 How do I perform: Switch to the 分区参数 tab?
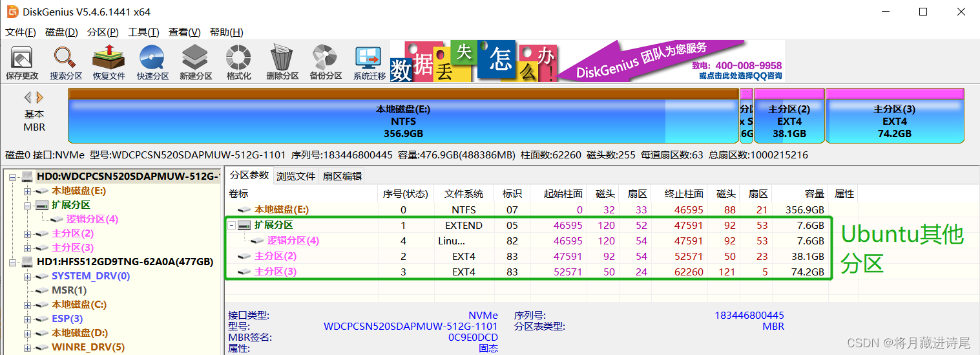pyautogui.click(x=250, y=175)
